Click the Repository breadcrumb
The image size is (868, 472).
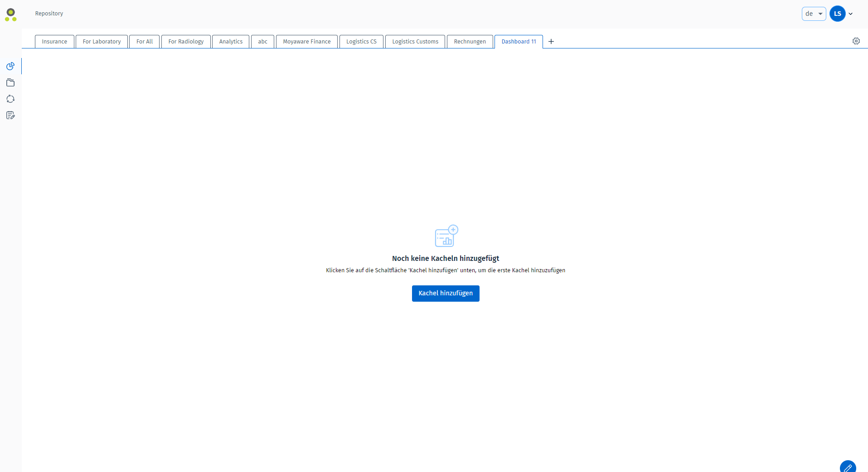pos(49,14)
